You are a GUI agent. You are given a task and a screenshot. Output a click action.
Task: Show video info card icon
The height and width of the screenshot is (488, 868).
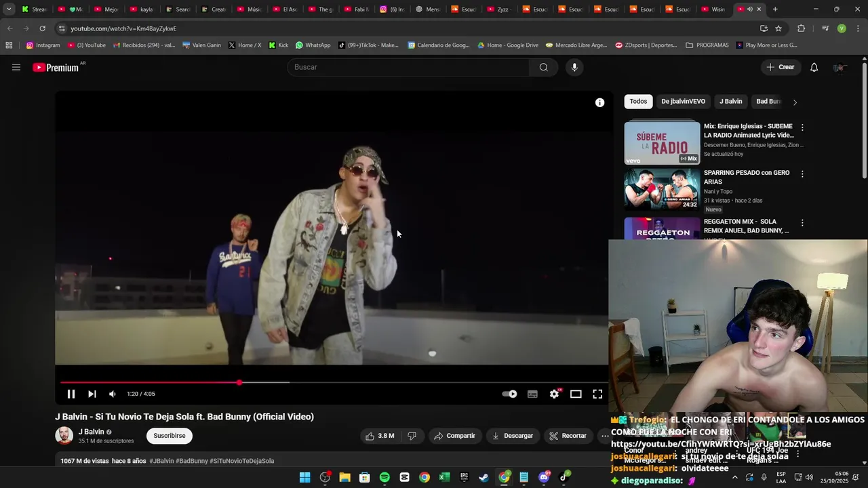599,102
